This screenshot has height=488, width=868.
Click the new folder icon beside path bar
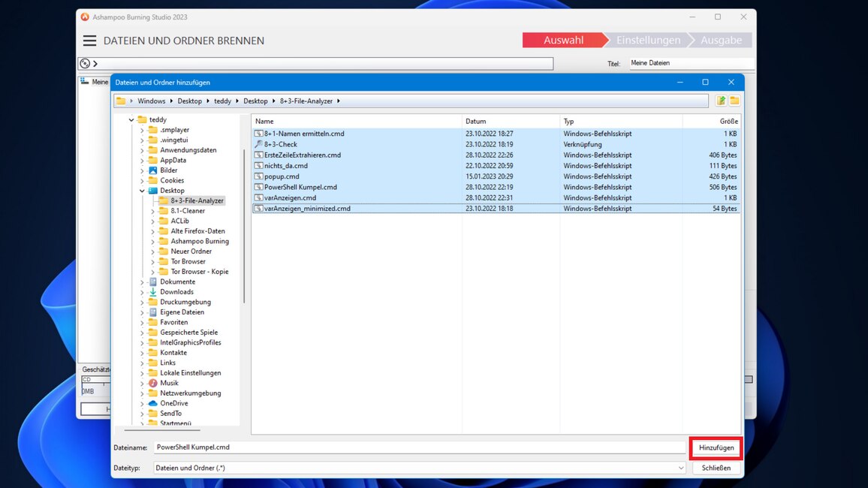734,101
